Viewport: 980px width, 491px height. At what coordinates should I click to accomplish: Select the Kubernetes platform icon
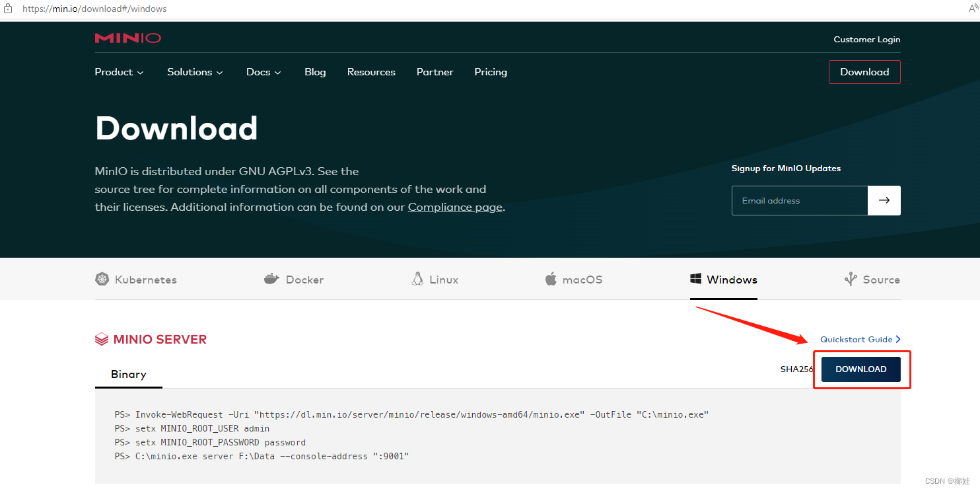click(x=102, y=279)
